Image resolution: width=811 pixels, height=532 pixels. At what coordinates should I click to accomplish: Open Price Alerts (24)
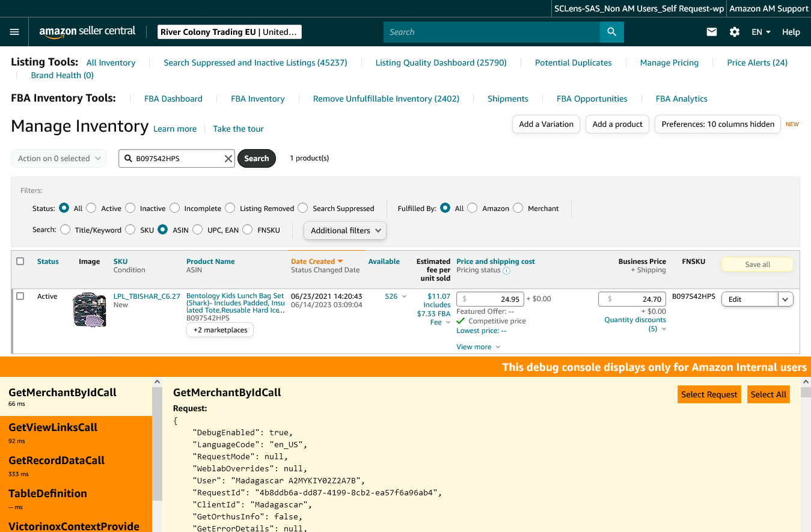757,63
